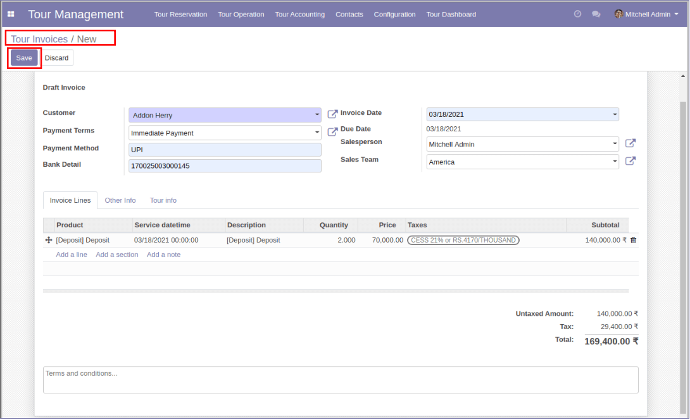Click the Discard button
The height and width of the screenshot is (420, 690).
pos(57,58)
